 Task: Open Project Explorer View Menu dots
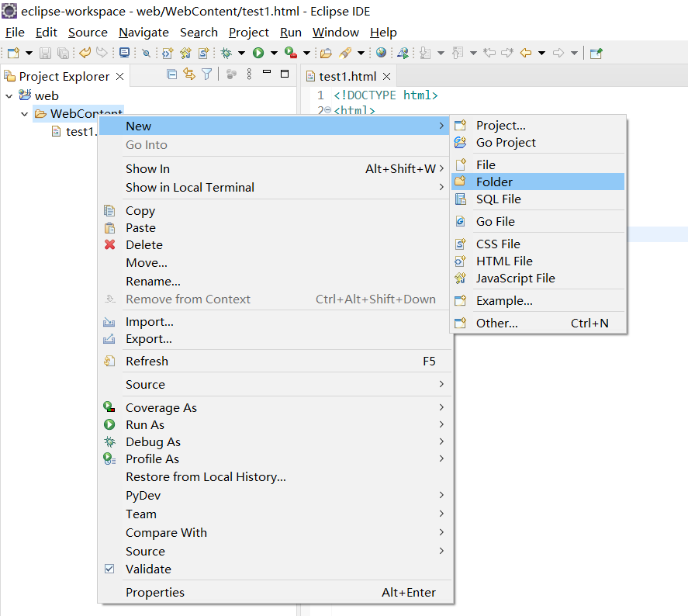(249, 74)
